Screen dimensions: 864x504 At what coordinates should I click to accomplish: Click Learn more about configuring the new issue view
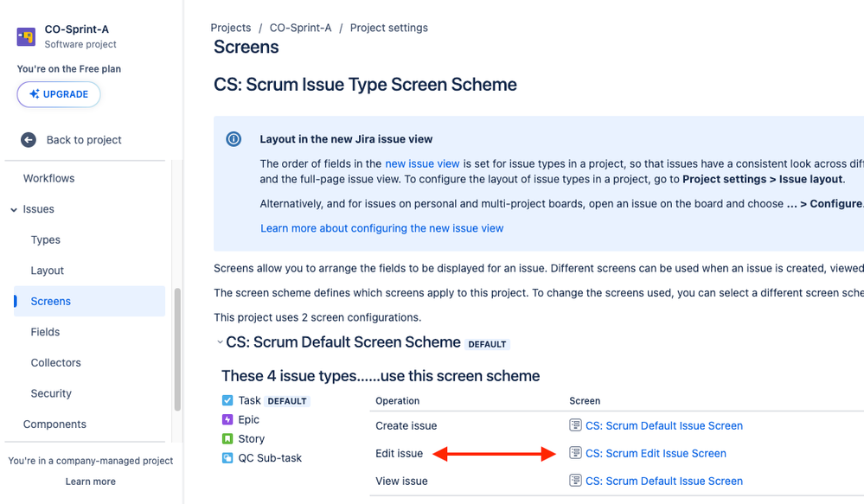(x=382, y=228)
